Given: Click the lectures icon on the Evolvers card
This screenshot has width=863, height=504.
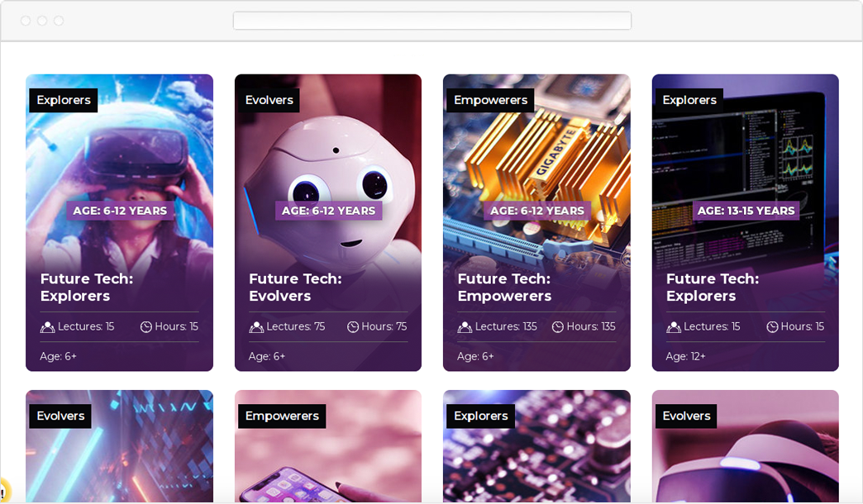Looking at the screenshot, I should pyautogui.click(x=256, y=327).
